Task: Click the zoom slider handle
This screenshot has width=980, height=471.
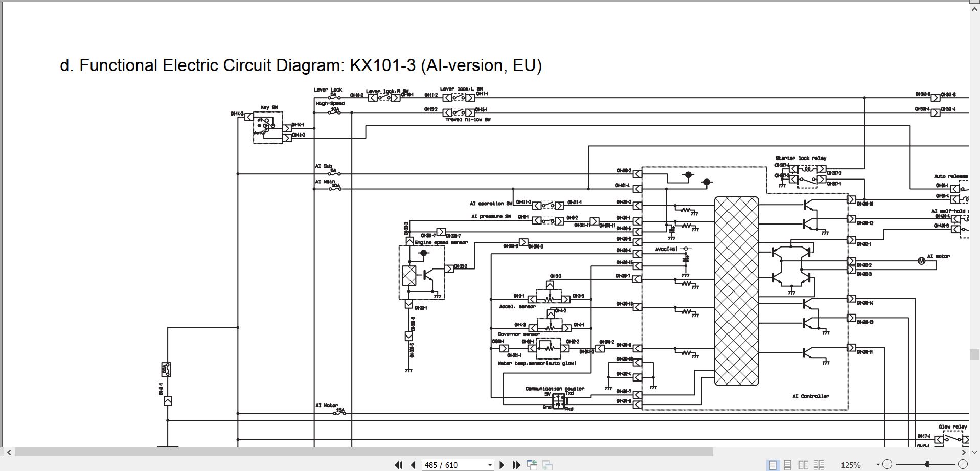Action: tap(927, 464)
